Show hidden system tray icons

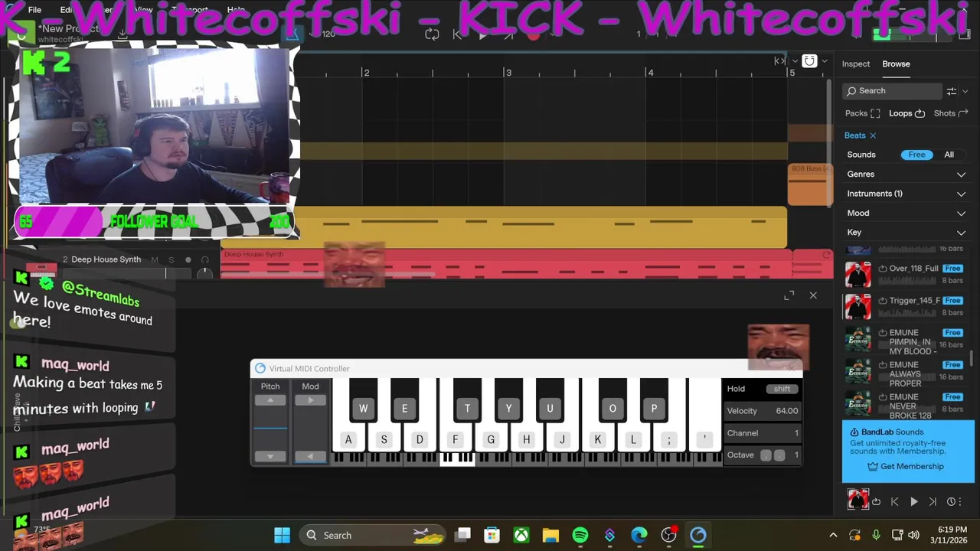[x=833, y=535]
